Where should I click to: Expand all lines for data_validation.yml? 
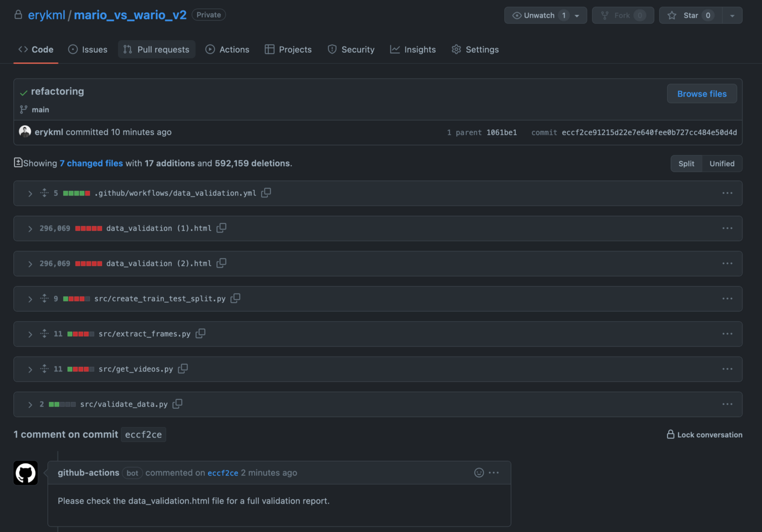[x=44, y=193]
